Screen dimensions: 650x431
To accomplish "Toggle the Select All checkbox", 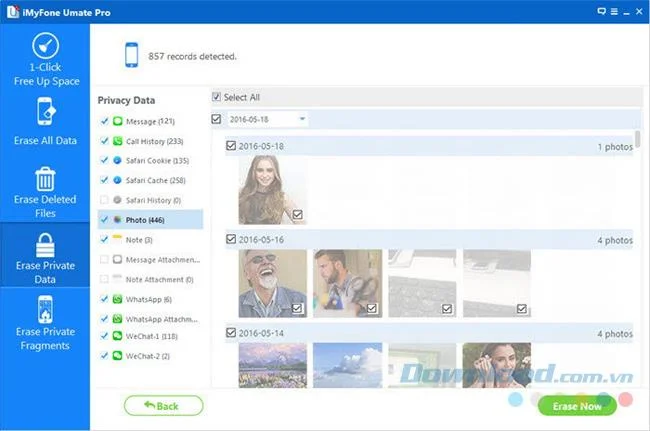I will 216,97.
